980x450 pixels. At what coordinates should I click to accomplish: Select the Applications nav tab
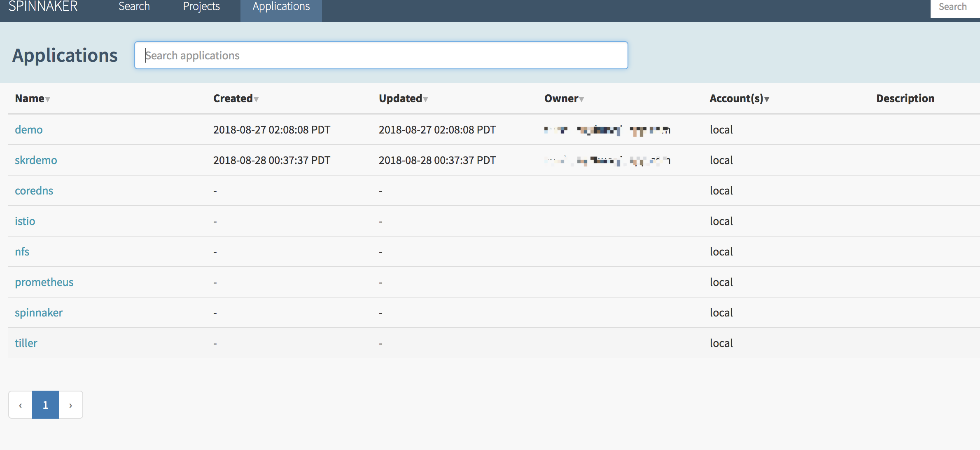(x=281, y=7)
